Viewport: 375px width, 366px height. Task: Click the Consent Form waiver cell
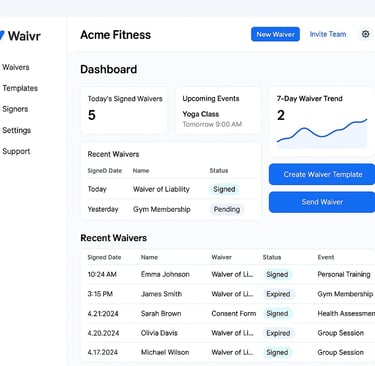[x=234, y=313]
